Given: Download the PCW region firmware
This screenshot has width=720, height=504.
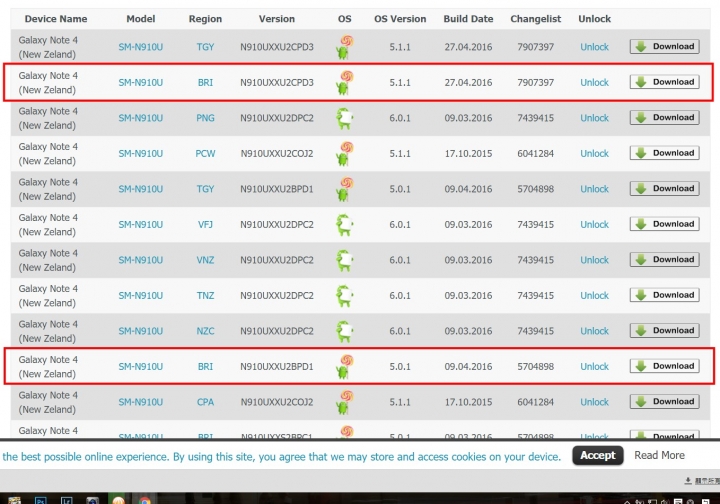Looking at the screenshot, I should [664, 153].
